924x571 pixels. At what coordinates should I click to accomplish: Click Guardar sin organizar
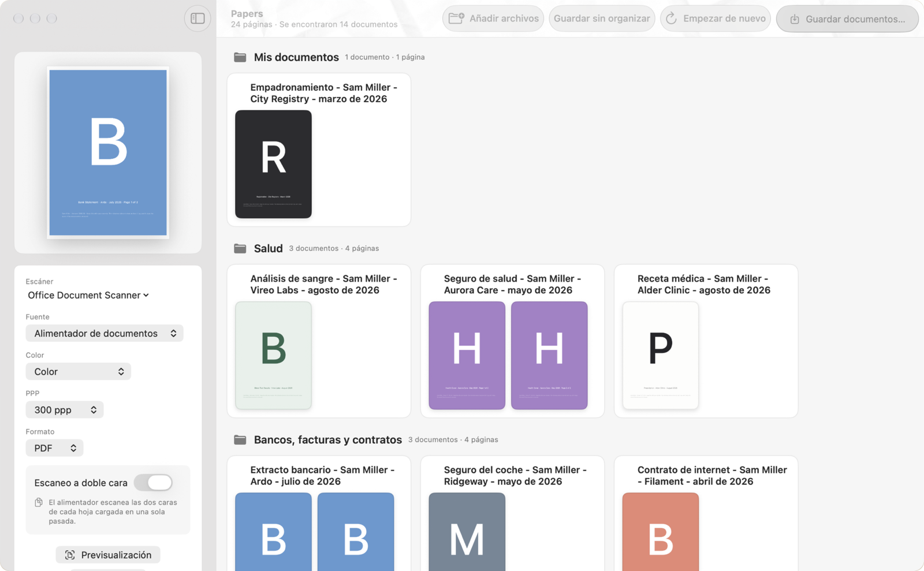602,18
